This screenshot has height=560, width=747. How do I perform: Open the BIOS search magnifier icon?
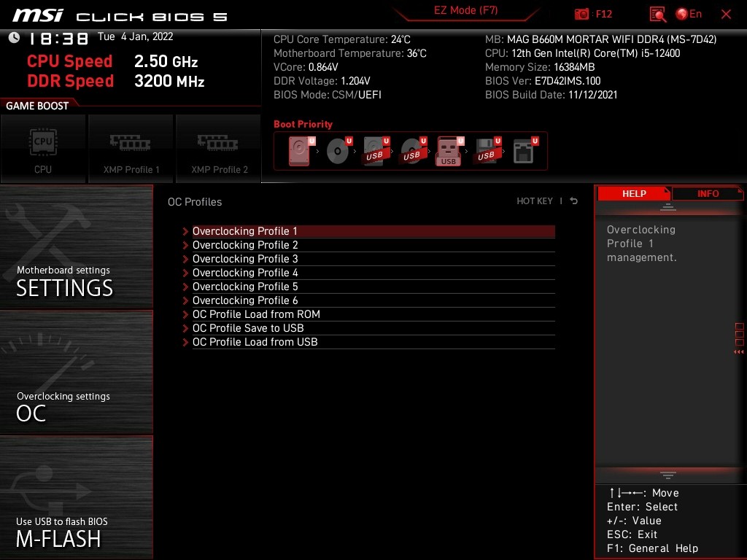coord(657,15)
